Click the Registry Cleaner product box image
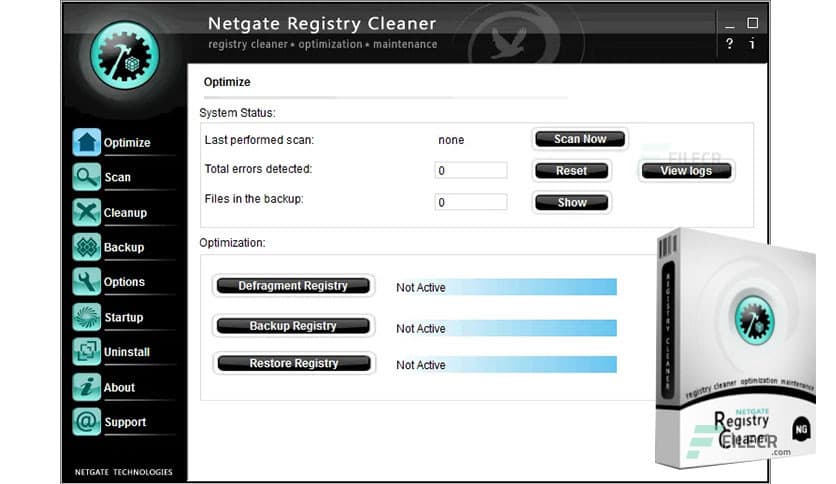Screen dimensions: 836x484 pos(736,349)
